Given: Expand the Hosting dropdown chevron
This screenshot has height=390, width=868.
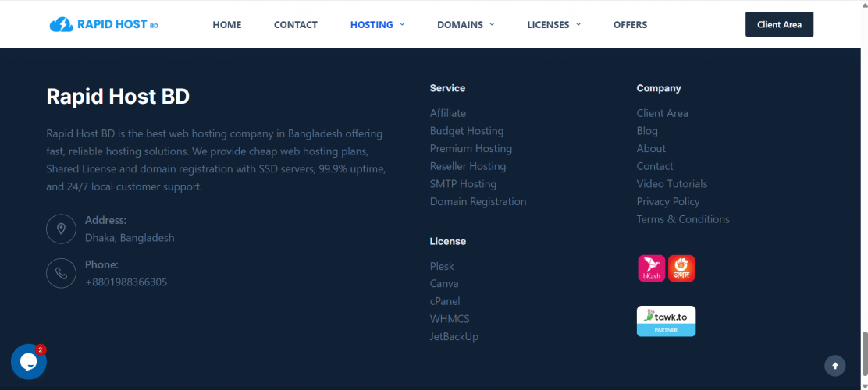Looking at the screenshot, I should [403, 24].
